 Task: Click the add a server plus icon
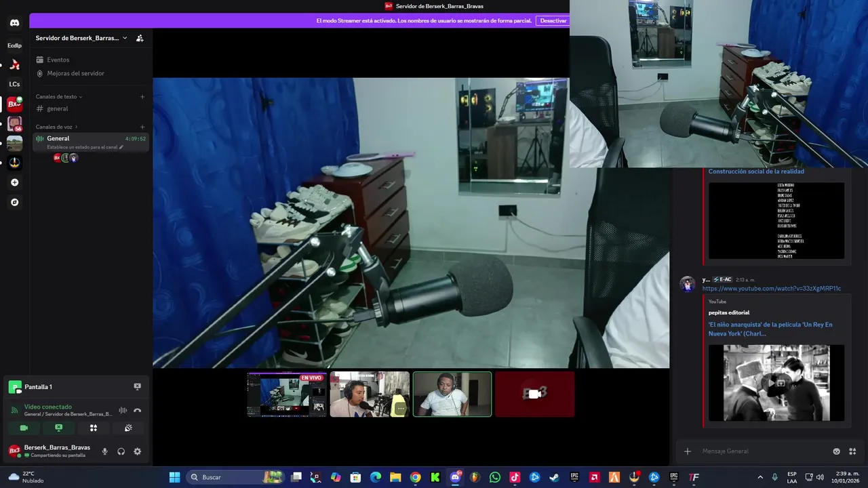(14, 182)
